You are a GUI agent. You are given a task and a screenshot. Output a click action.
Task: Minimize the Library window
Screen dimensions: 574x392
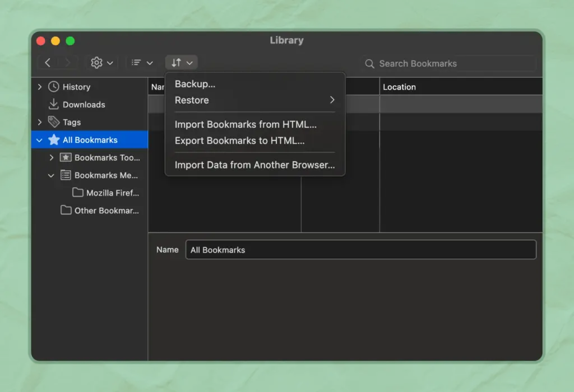55,40
